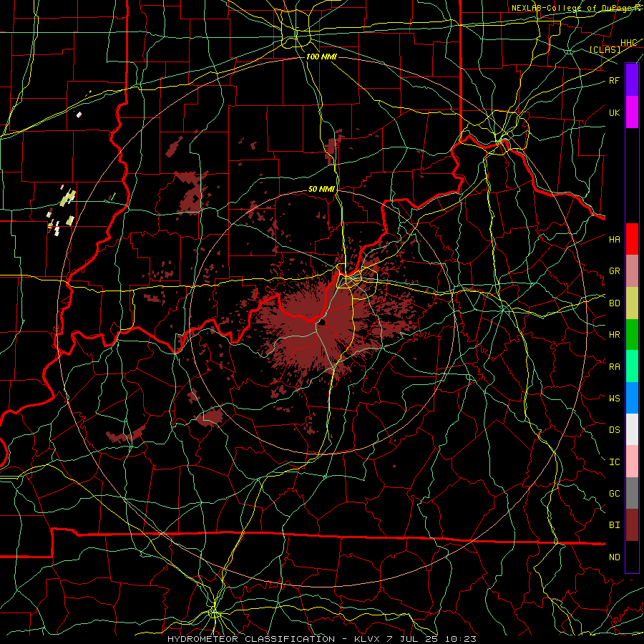Viewport: 644px width, 644px height.
Task: Click the DS legend label
Action: click(x=614, y=429)
